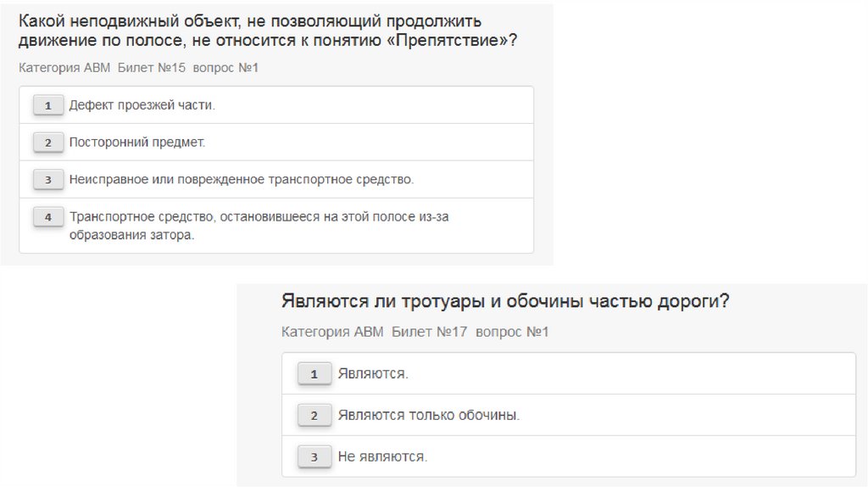Select 'Неисправное или поврежденное транспортное средство' text

coord(241,180)
